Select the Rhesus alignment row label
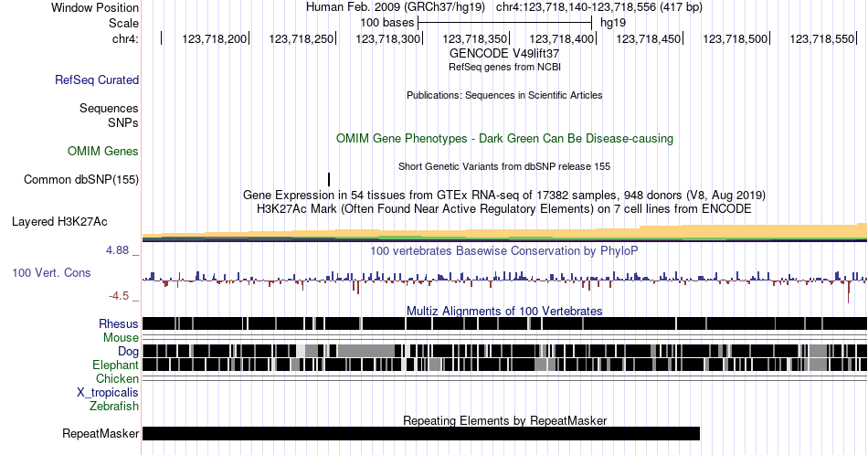The height and width of the screenshot is (455, 868). click(x=119, y=323)
